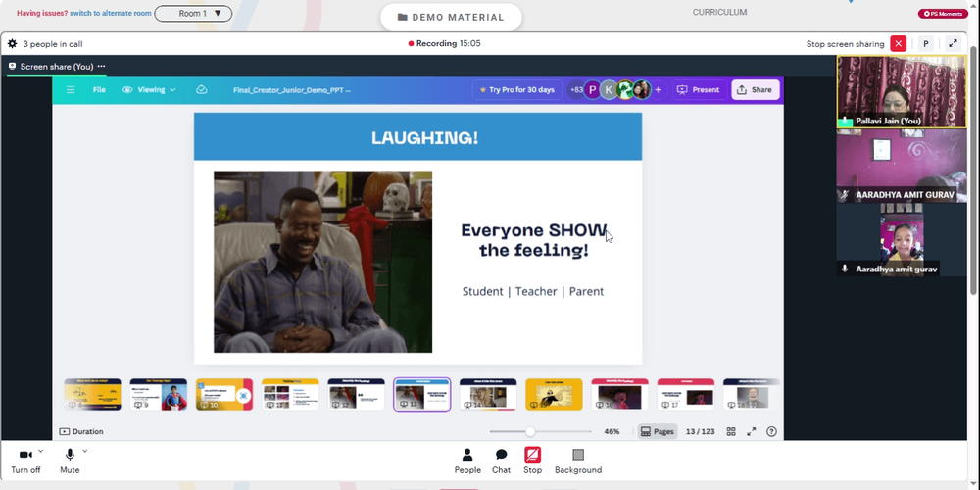
Task: Open the Room 1 dropdown
Action: click(193, 13)
